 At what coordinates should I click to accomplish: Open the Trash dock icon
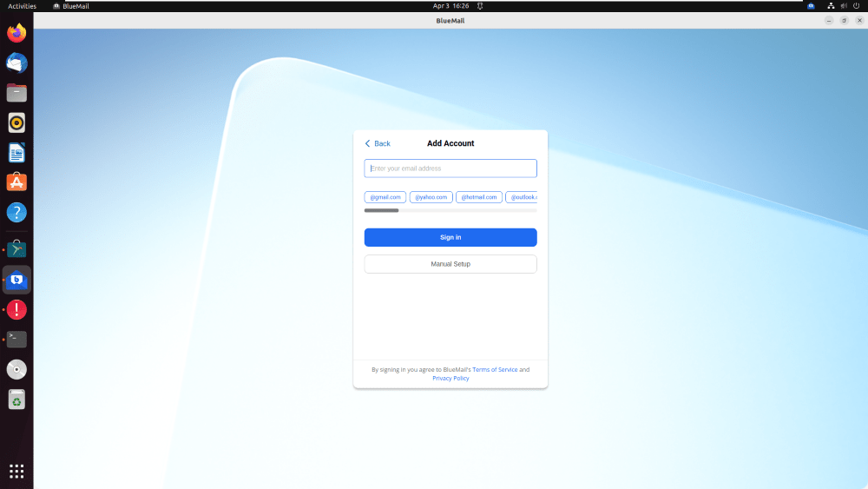click(x=16, y=400)
